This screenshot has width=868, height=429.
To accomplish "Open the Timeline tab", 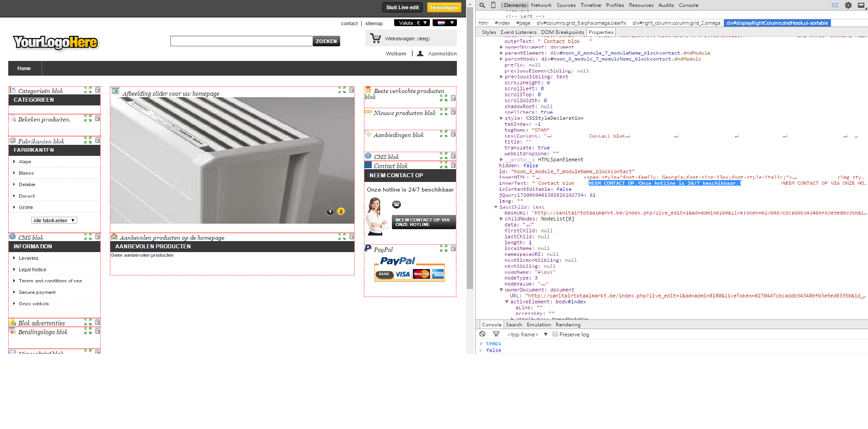I will (591, 5).
